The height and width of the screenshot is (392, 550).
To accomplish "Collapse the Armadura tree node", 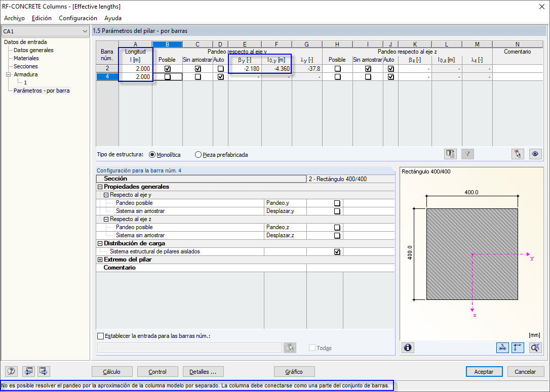I will 9,74.
